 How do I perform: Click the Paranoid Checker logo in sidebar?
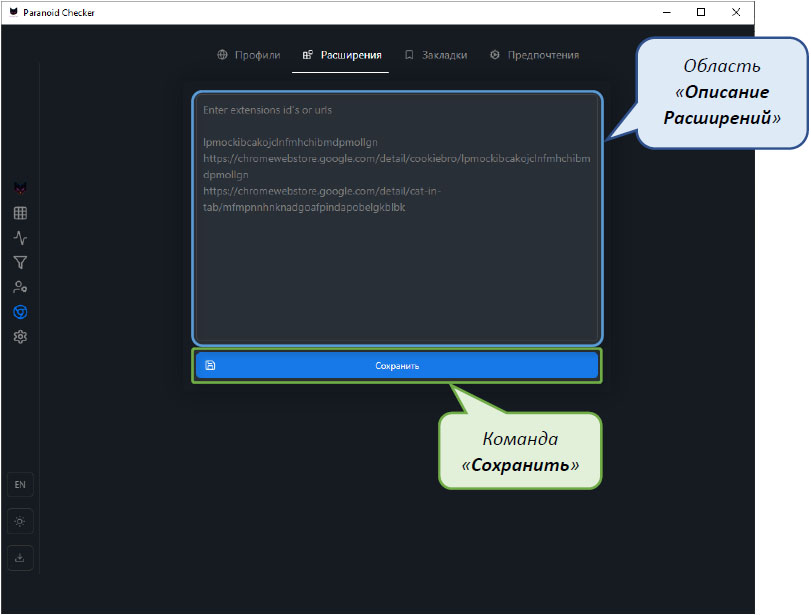(x=20, y=188)
